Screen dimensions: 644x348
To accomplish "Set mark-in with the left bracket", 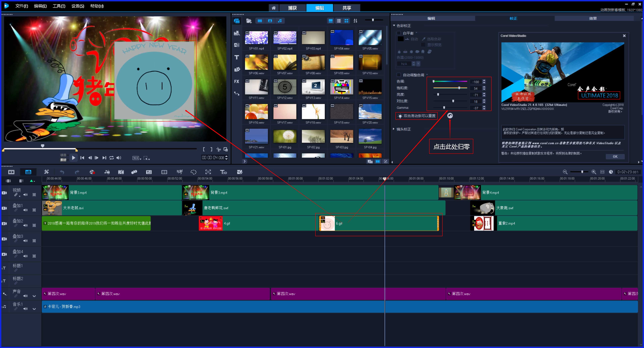I will pyautogui.click(x=204, y=149).
